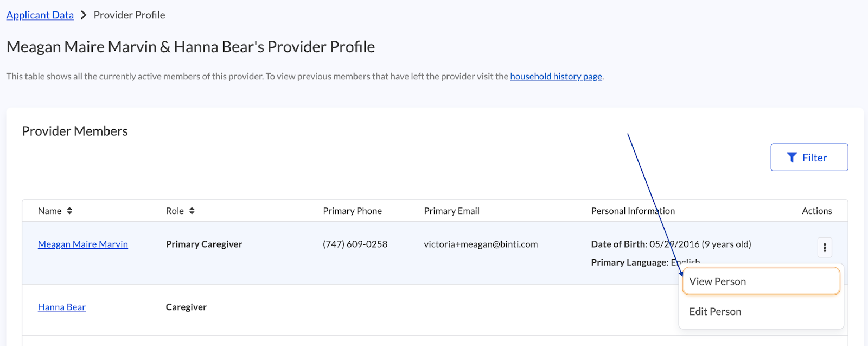868x346 pixels.
Task: Click the Name column header text
Action: (x=49, y=211)
